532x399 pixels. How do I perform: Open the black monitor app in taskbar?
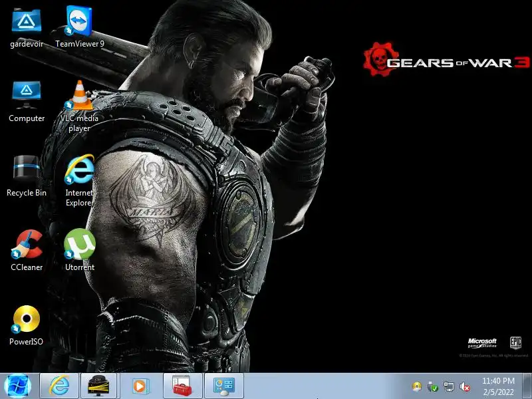point(98,386)
